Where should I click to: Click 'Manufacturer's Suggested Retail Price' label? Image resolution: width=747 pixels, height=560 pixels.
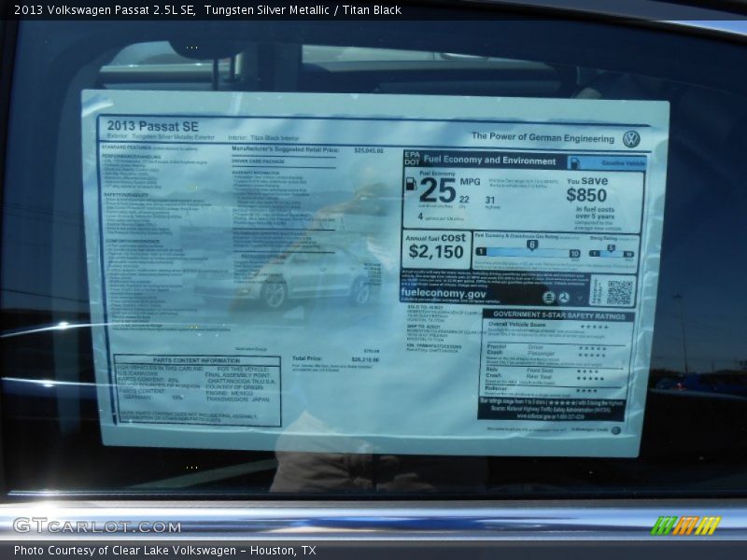click(285, 149)
